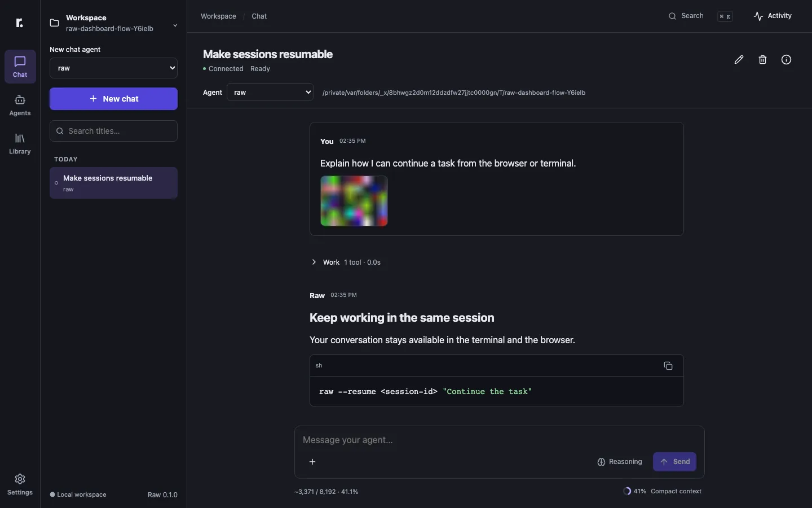Click the resume command code text
Image resolution: width=812 pixels, height=508 pixels.
pos(426,392)
